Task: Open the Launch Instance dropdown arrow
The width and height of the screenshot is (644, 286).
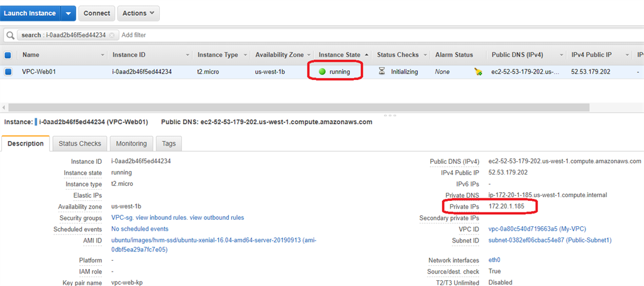Action: pyautogui.click(x=68, y=13)
